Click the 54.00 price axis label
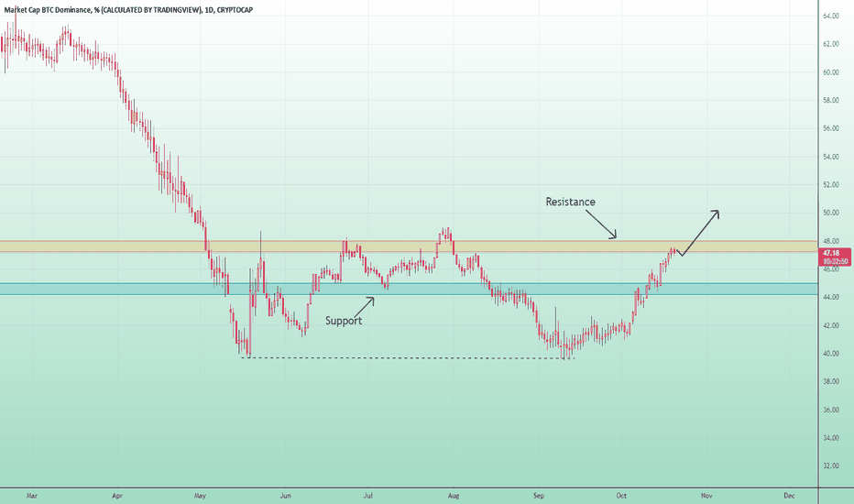 click(830, 157)
